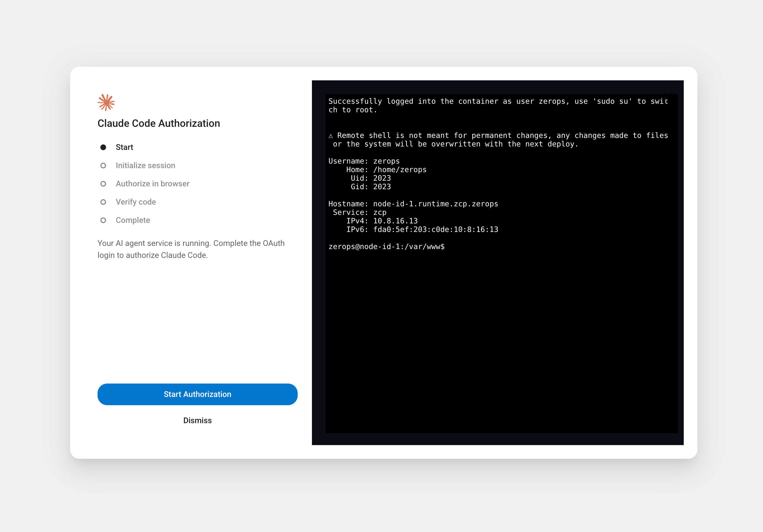Click the Start Authorization button
763x532 pixels.
(x=197, y=394)
